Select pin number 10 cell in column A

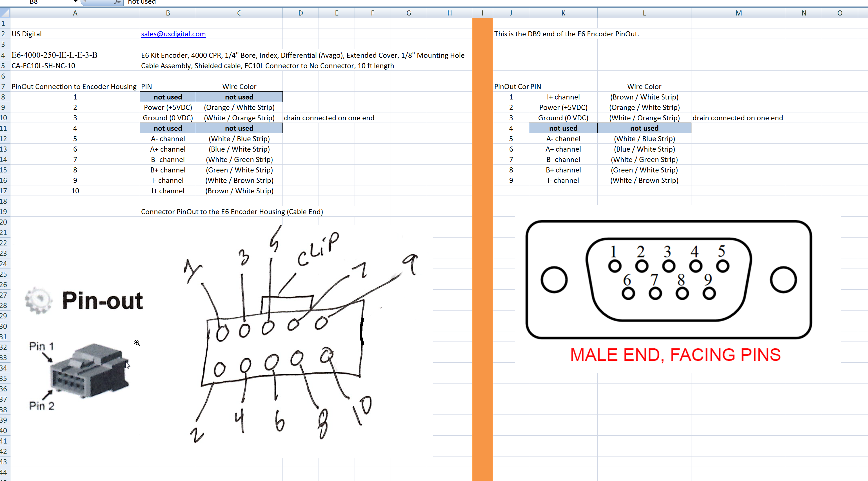coord(75,191)
